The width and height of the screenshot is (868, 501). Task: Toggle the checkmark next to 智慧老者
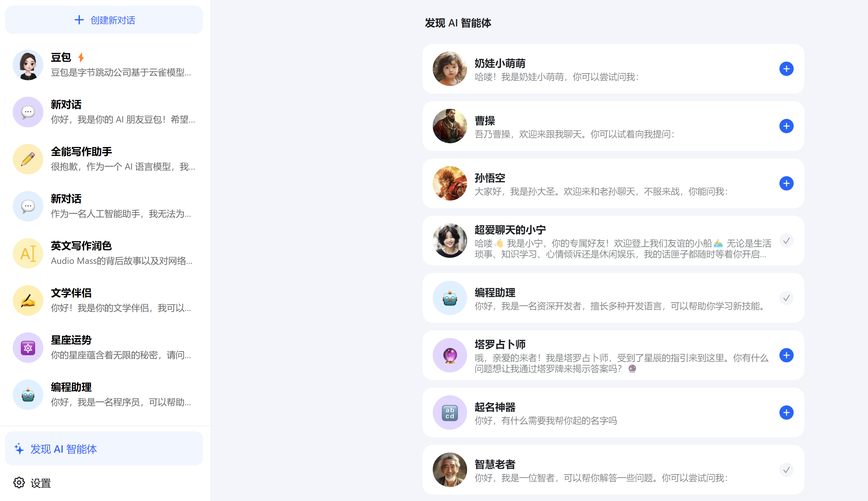click(786, 470)
